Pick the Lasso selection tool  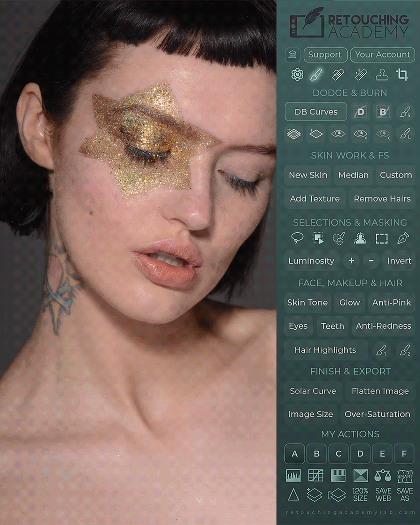pyautogui.click(x=297, y=238)
